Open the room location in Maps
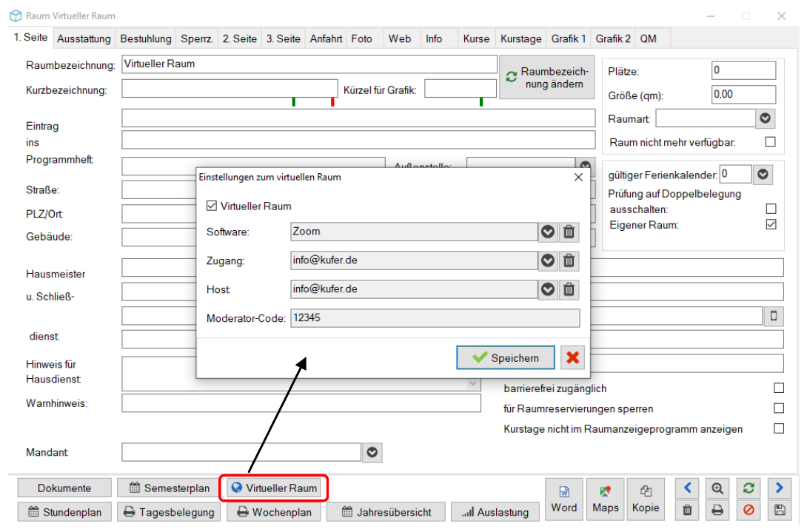Screen dimensions: 807x532 tap(606, 497)
